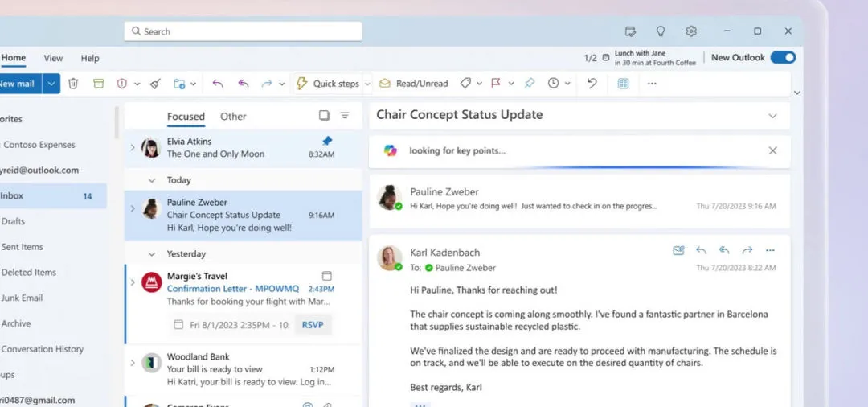The height and width of the screenshot is (407, 868).
Task: Reply using arrow in Karl Kadenbach message
Action: point(702,250)
